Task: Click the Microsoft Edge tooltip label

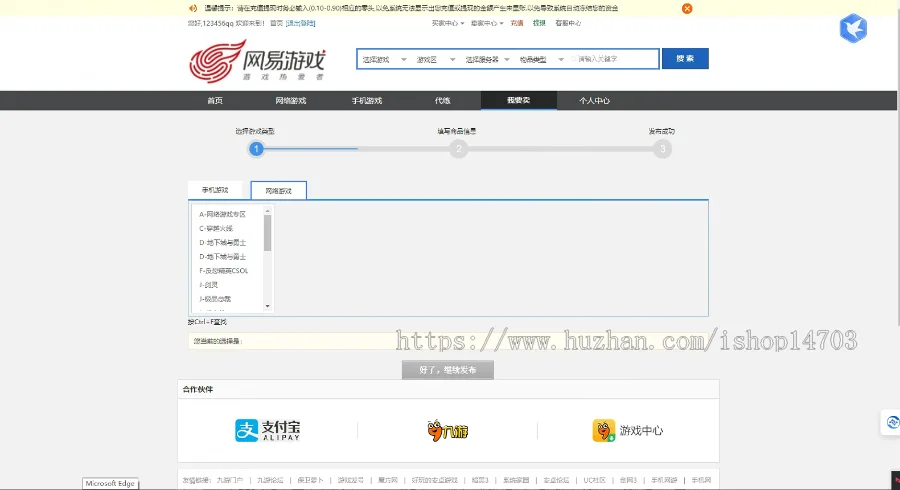Action: click(x=110, y=484)
